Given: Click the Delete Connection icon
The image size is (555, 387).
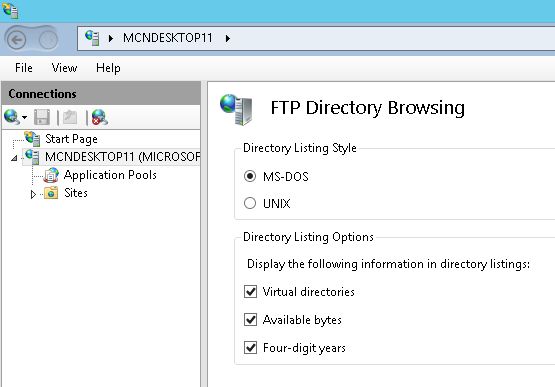Looking at the screenshot, I should [99, 117].
